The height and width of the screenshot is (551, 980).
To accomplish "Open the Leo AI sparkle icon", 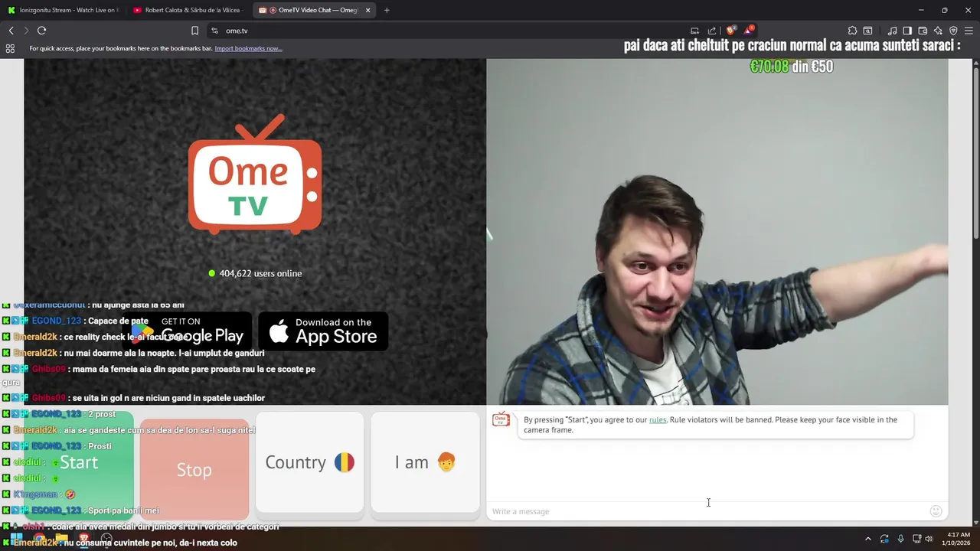I will tap(938, 31).
